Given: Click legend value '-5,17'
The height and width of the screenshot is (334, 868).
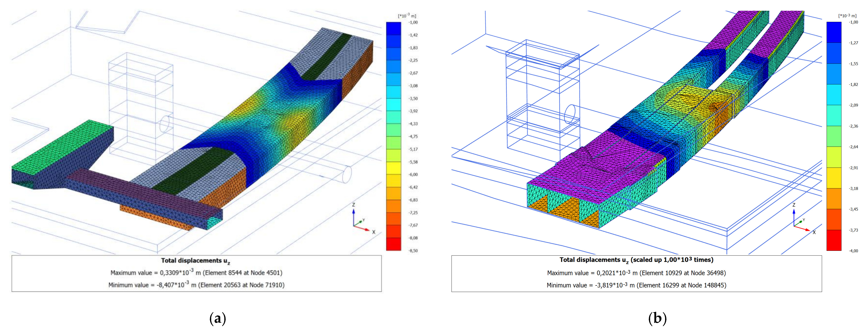Looking at the screenshot, I should [413, 149].
